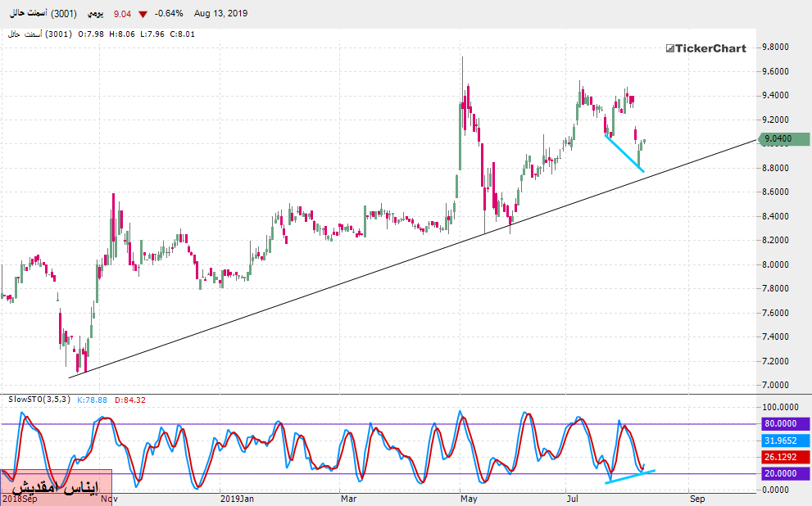Select the purple 20.0000 oversold level tag
This screenshot has height=506, width=812.
783,474
